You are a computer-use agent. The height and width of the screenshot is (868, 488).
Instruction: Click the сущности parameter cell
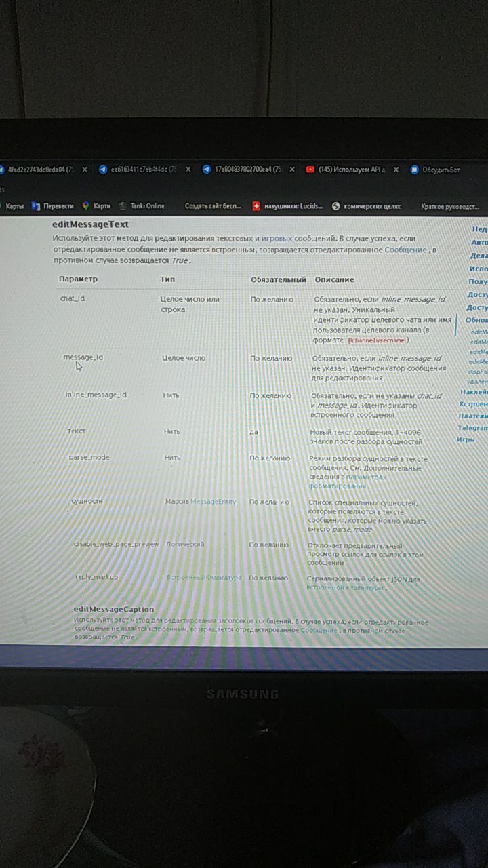pos(87,501)
